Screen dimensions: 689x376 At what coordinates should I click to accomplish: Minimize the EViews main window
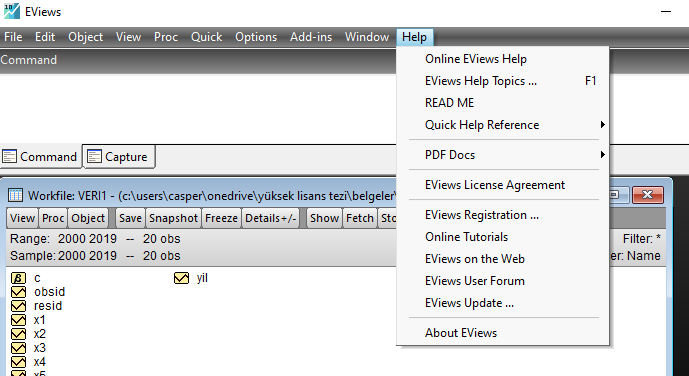coord(666,11)
